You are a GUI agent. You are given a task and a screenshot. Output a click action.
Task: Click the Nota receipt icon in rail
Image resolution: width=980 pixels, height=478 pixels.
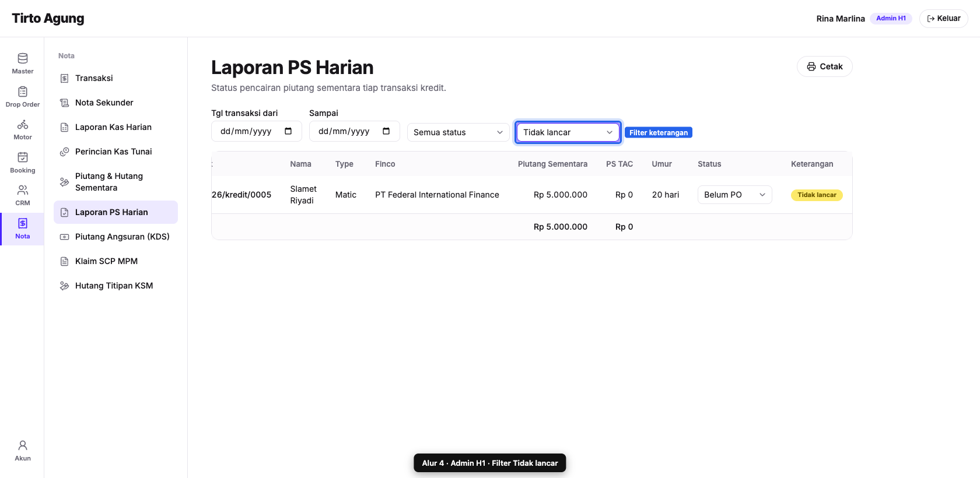pos(23,223)
